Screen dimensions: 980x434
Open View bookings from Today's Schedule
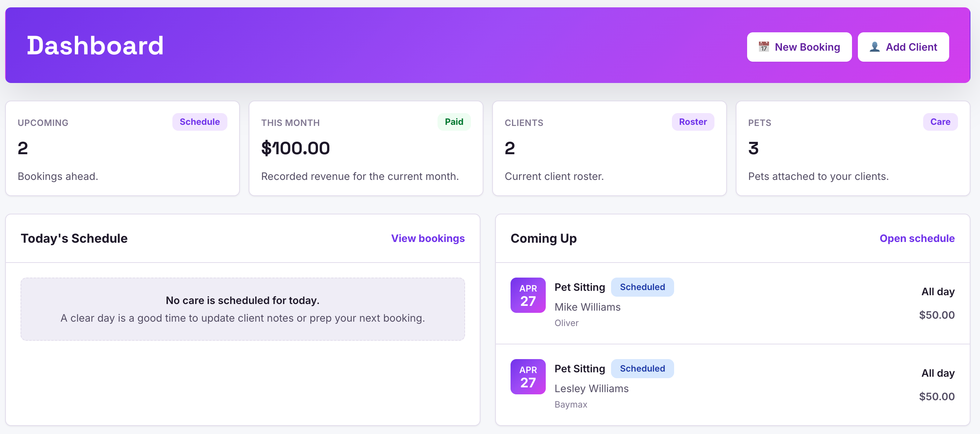(x=428, y=238)
